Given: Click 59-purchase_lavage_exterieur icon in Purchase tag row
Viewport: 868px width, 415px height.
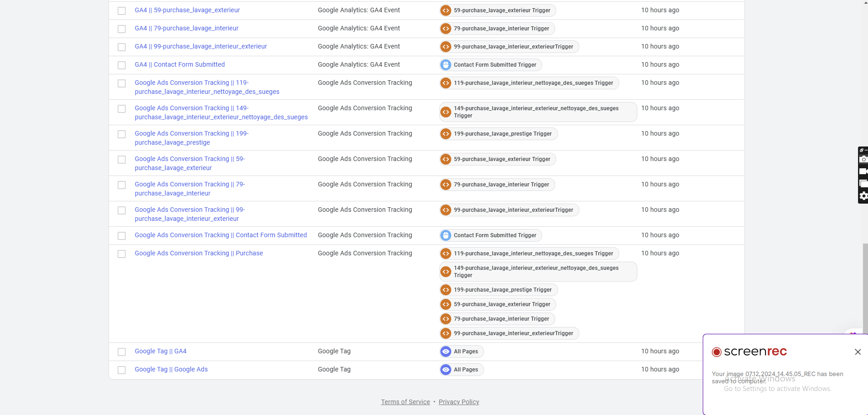Looking at the screenshot, I should pyautogui.click(x=446, y=304).
